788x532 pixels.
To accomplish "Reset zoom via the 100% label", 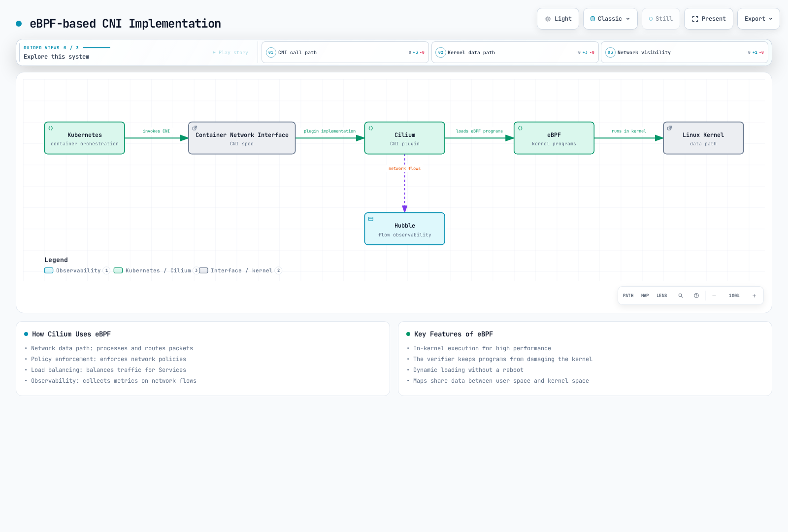I will click(x=734, y=296).
